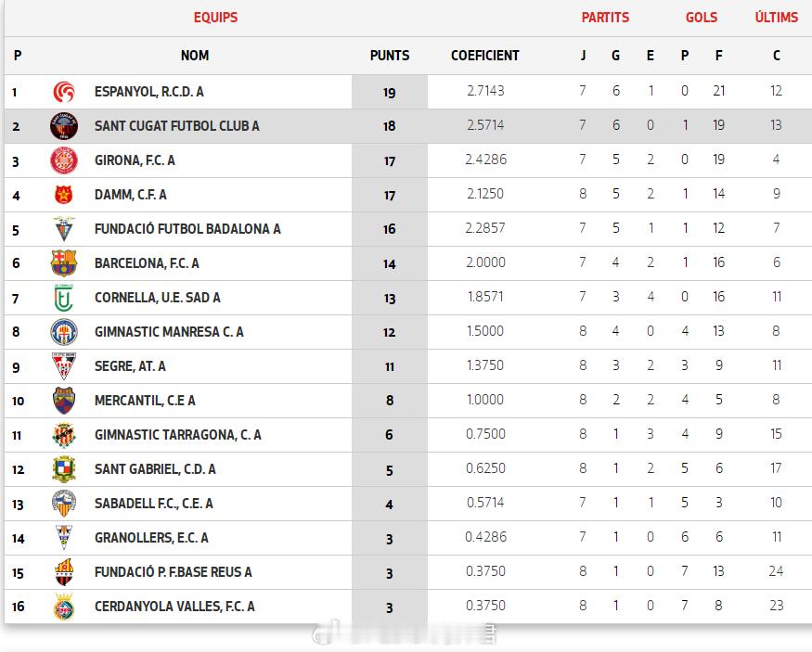This screenshot has width=812, height=652.
Task: Click the Barcelona F.C. club crest
Action: [x=64, y=263]
